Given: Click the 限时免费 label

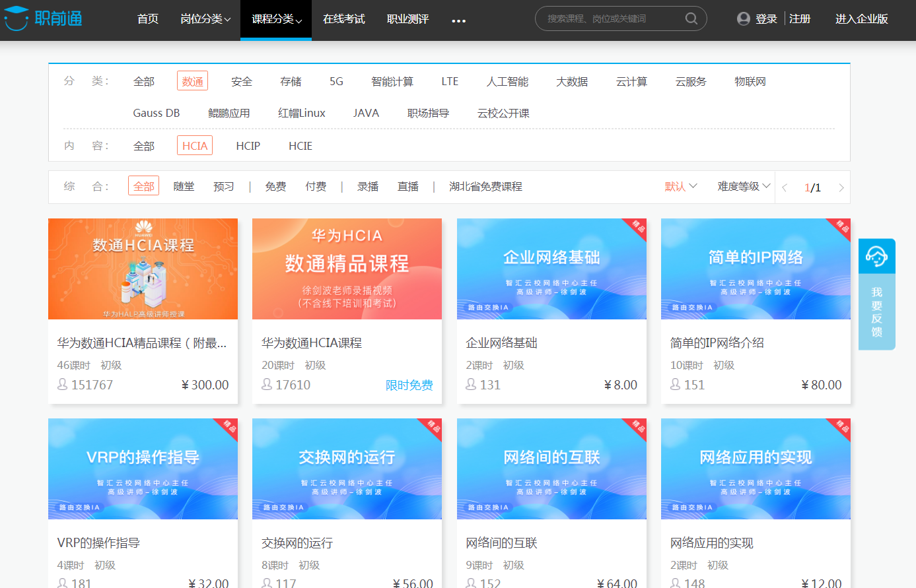Looking at the screenshot, I should (409, 385).
